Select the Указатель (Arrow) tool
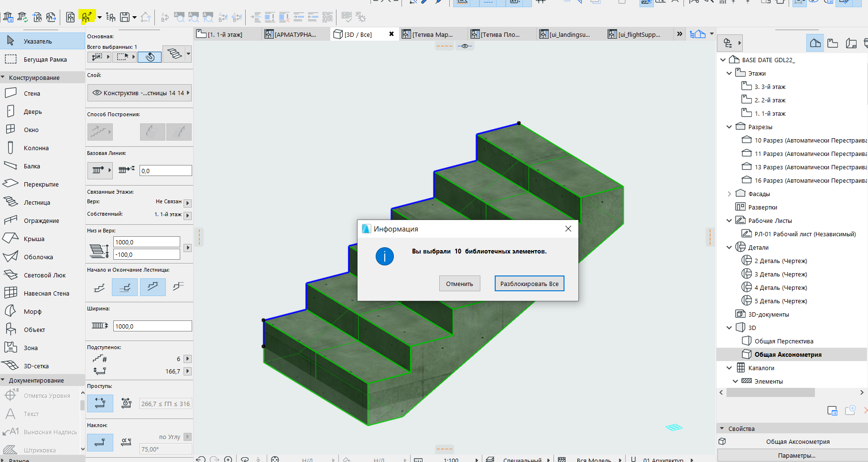Image resolution: width=868 pixels, height=462 pixels. point(43,41)
